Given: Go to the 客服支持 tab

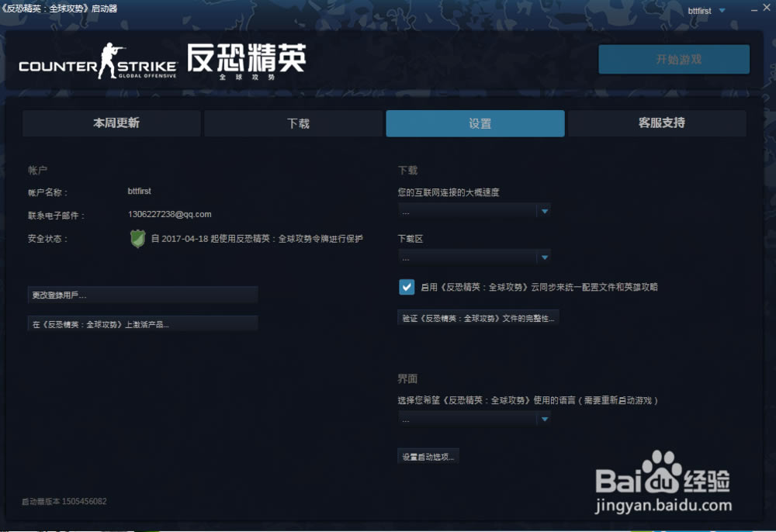Looking at the screenshot, I should click(x=657, y=123).
